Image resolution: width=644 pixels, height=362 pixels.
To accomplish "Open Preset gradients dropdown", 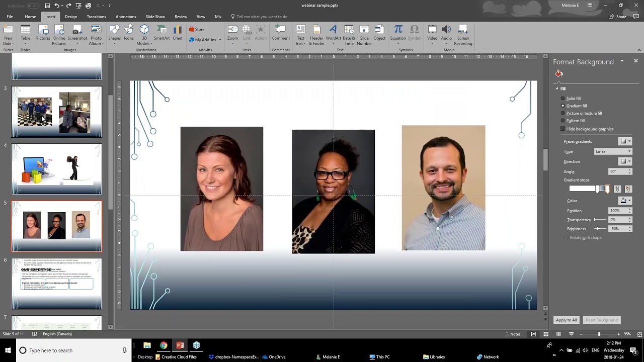I will pyautogui.click(x=625, y=141).
